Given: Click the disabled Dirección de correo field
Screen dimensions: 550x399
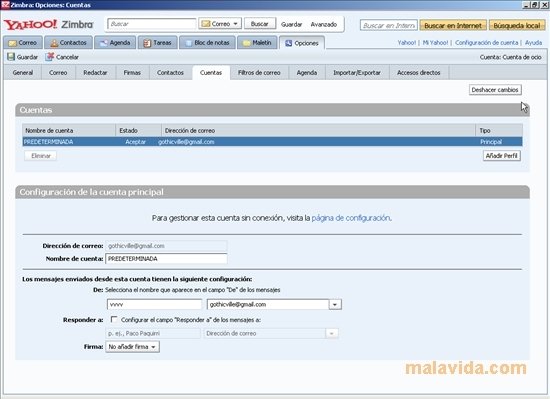Looking at the screenshot, I should click(166, 246).
